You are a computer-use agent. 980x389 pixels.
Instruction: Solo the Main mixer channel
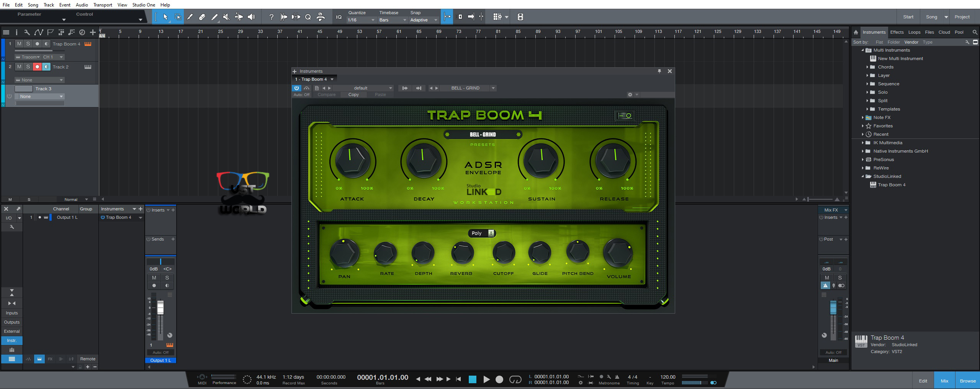[840, 278]
